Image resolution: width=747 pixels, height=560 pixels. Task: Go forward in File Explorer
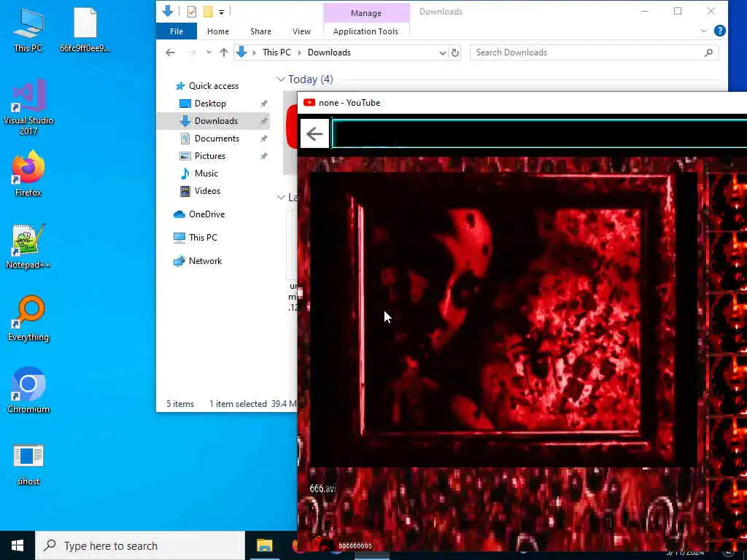(191, 52)
